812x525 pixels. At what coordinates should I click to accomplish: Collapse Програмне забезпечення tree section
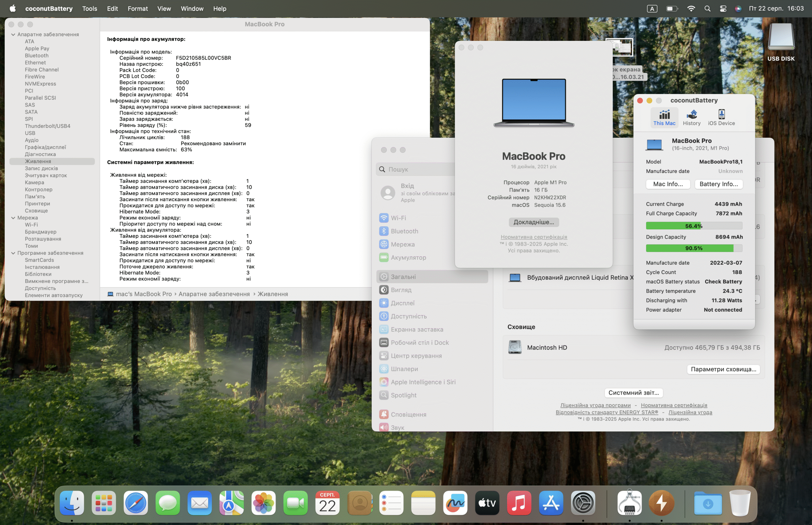(x=13, y=253)
